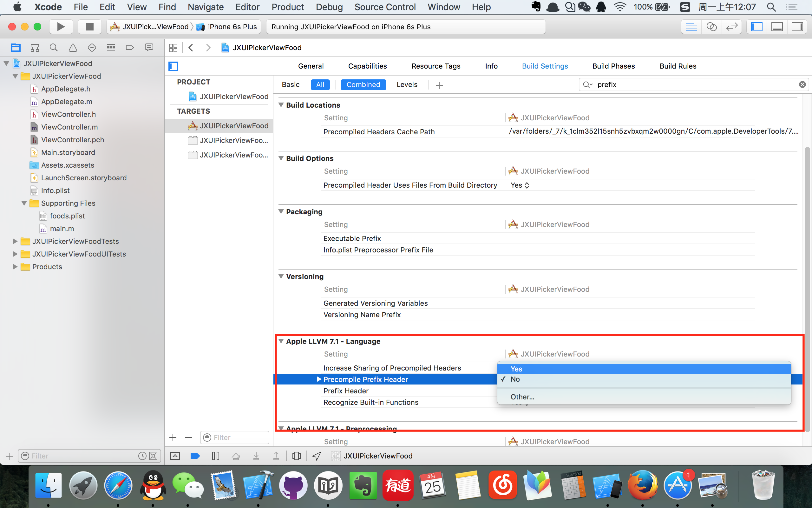Click Step out in debug bar
This screenshot has width=812, height=508.
coord(276,456)
